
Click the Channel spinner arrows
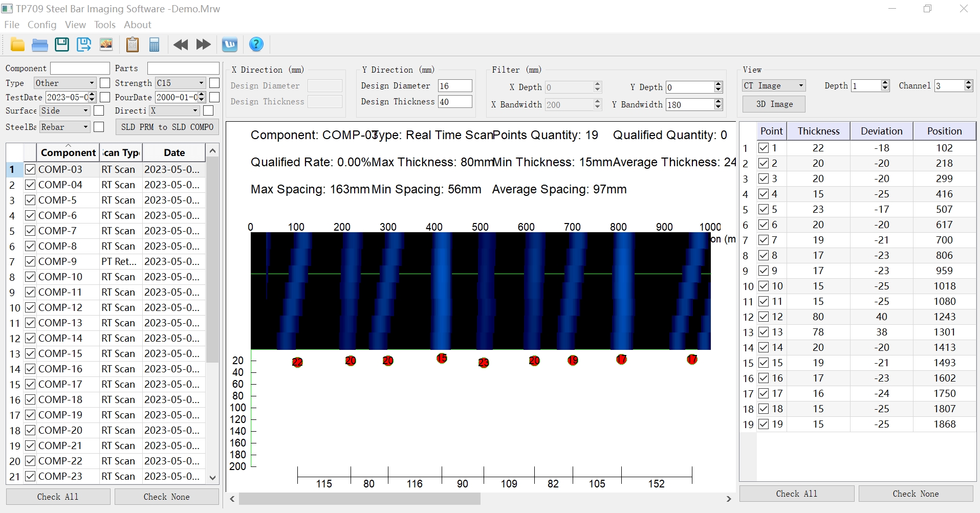click(x=968, y=85)
